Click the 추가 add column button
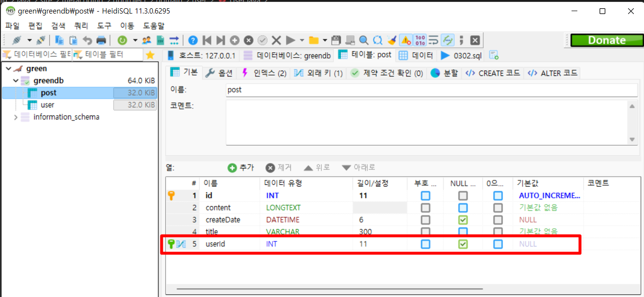 point(241,167)
